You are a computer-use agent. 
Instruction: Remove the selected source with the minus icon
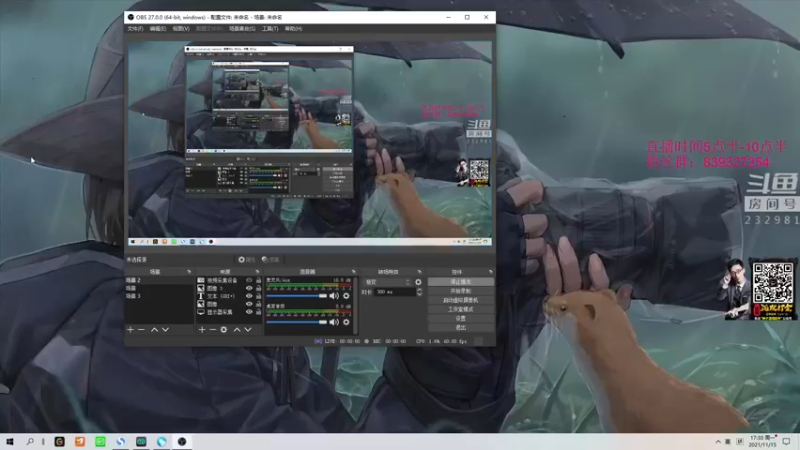(213, 330)
